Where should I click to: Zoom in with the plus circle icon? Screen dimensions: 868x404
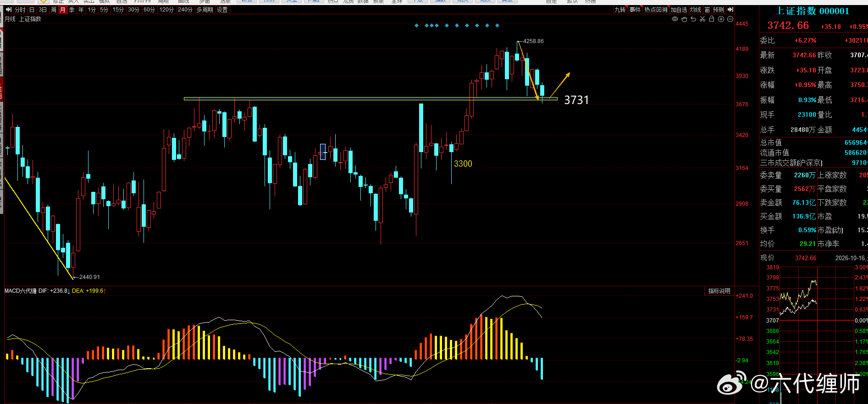[x=721, y=19]
